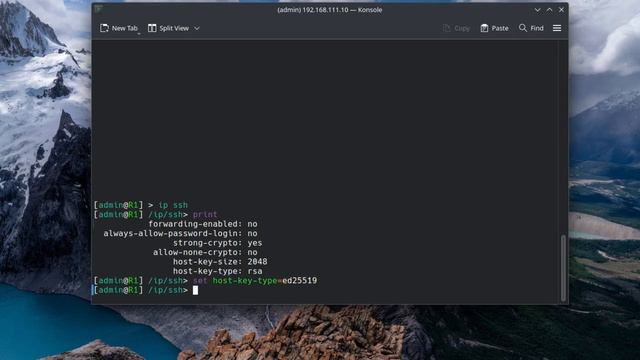Minimize the Konsole window

point(537,10)
